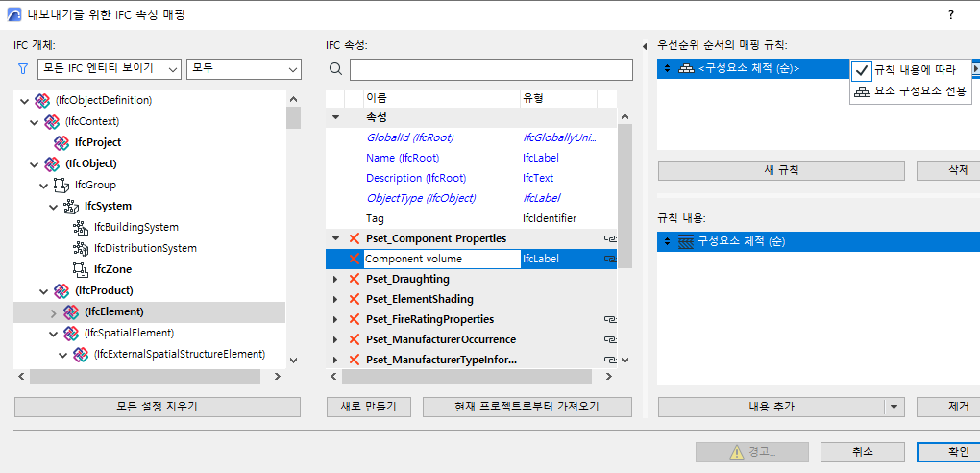Image resolution: width=980 pixels, height=473 pixels.
Task: Click 새 규칙 button
Action: (x=781, y=170)
